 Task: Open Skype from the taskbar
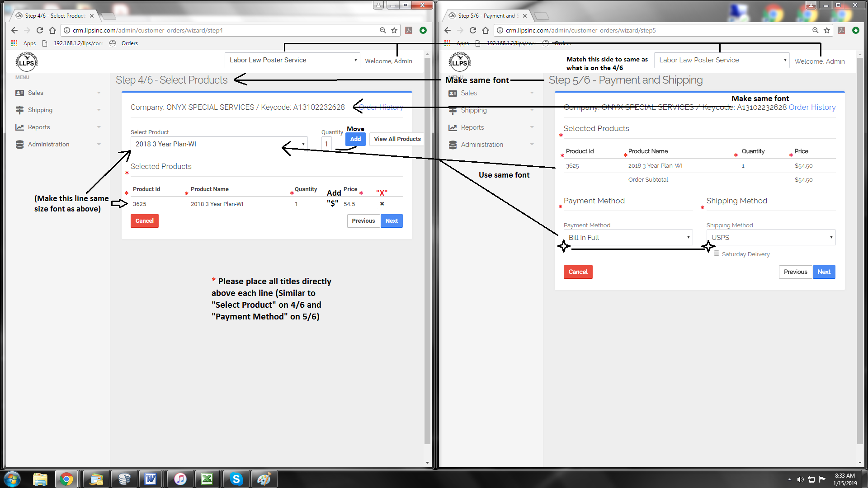[236, 479]
